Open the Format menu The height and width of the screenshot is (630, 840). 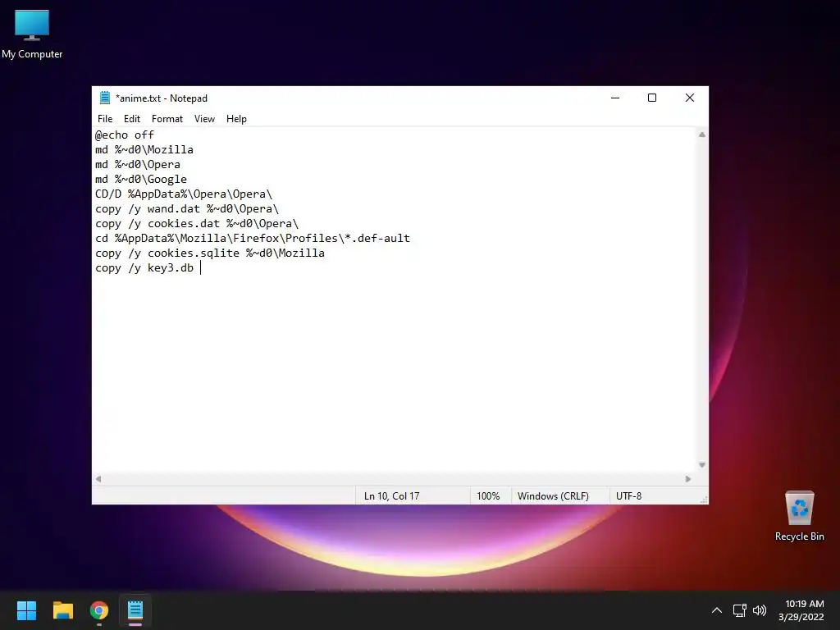tap(167, 119)
